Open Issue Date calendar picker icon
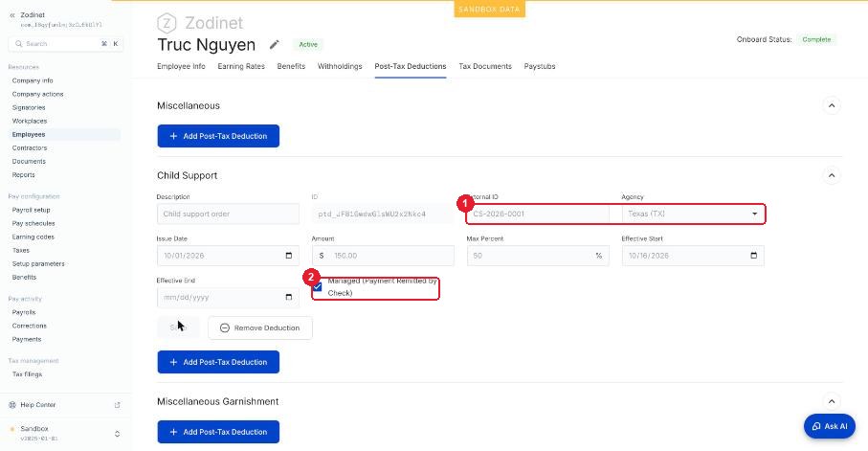Image resolution: width=868 pixels, height=451 pixels. pos(288,256)
